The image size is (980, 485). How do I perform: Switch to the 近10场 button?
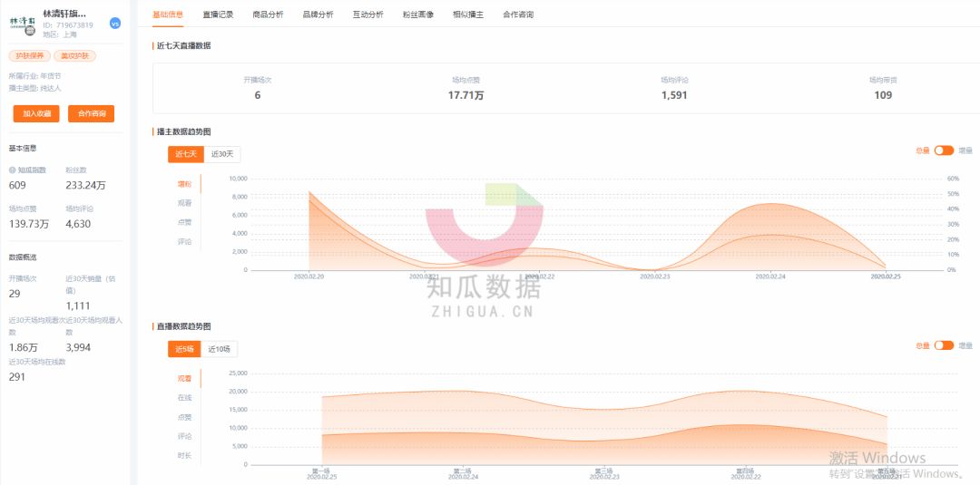[220, 349]
